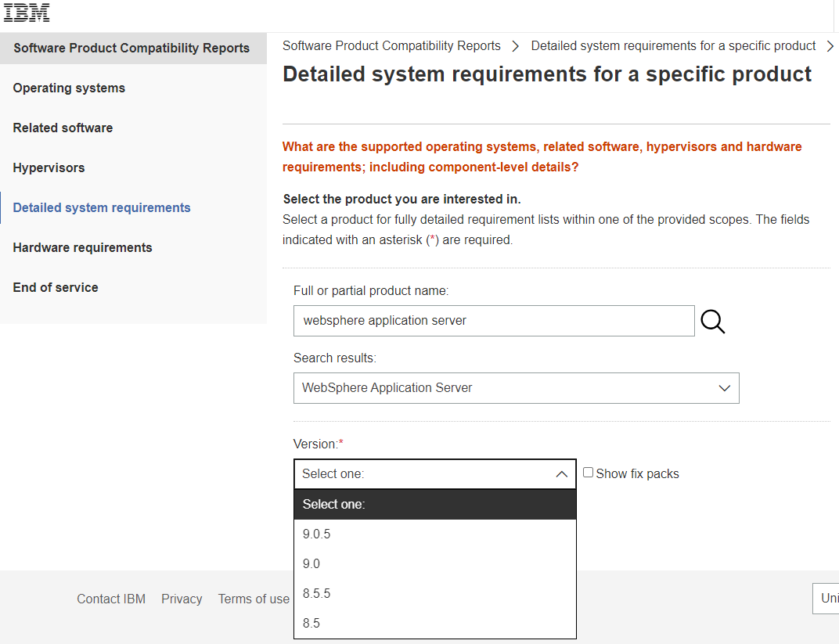Viewport: 839px width, 644px height.
Task: Click the Software Product Compatibility Reports sidebar header
Action: pyautogui.click(x=131, y=49)
